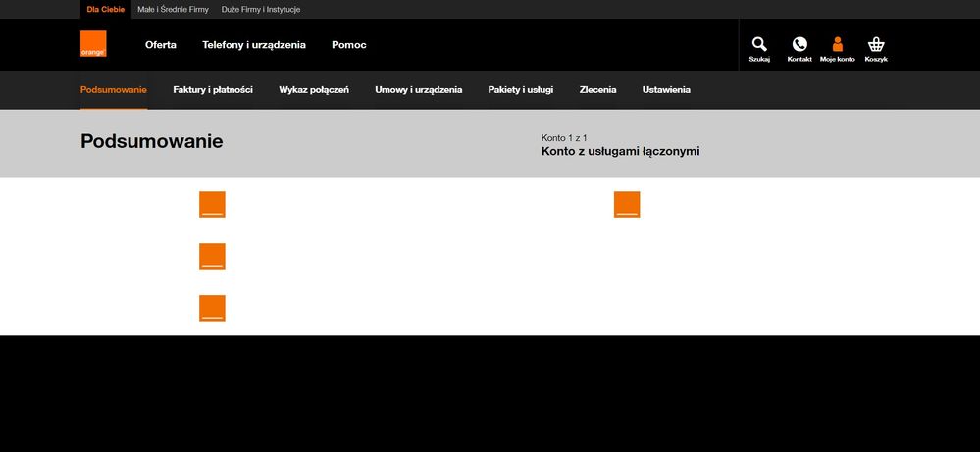This screenshot has height=452, width=980.
Task: Open Telefony i urządzenia menu
Action: coord(254,45)
